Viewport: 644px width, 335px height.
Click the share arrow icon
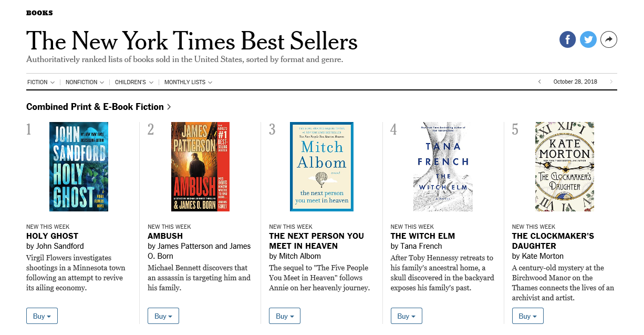[x=609, y=39]
